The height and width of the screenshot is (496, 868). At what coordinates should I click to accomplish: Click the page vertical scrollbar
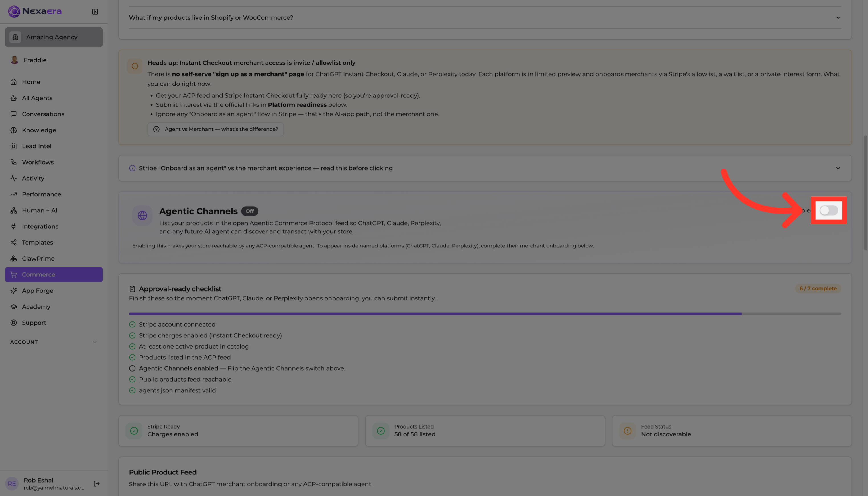pyautogui.click(x=865, y=192)
